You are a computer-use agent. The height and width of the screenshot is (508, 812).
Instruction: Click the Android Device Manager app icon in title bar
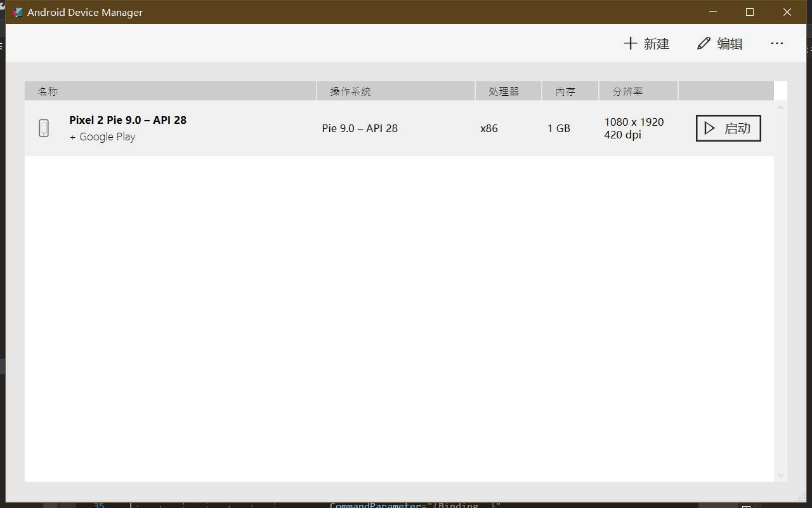[18, 12]
